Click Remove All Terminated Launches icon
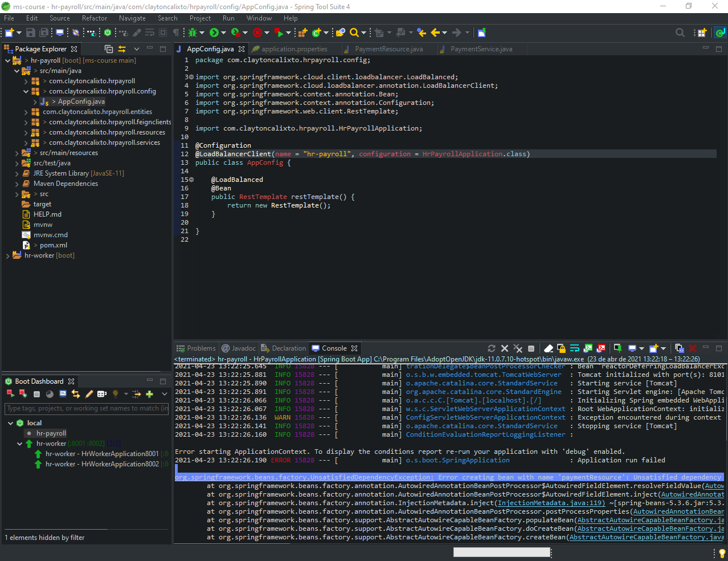Viewport: 728px width, 561px height. [518, 348]
